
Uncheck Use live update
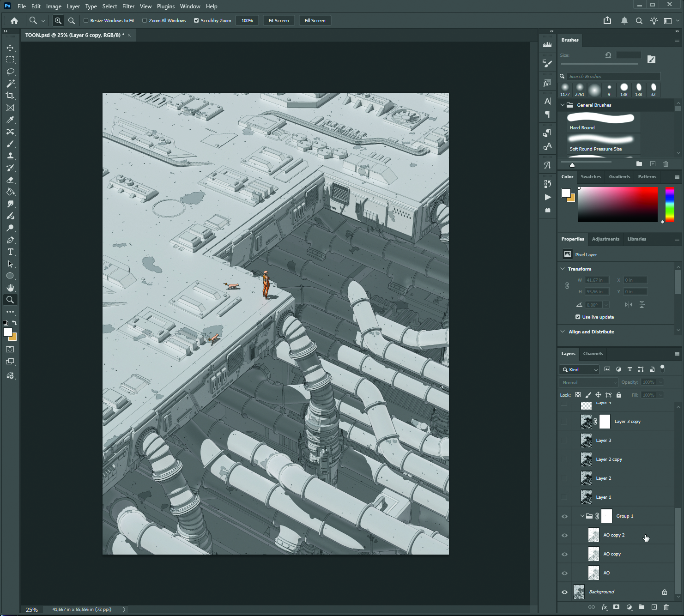point(578,317)
